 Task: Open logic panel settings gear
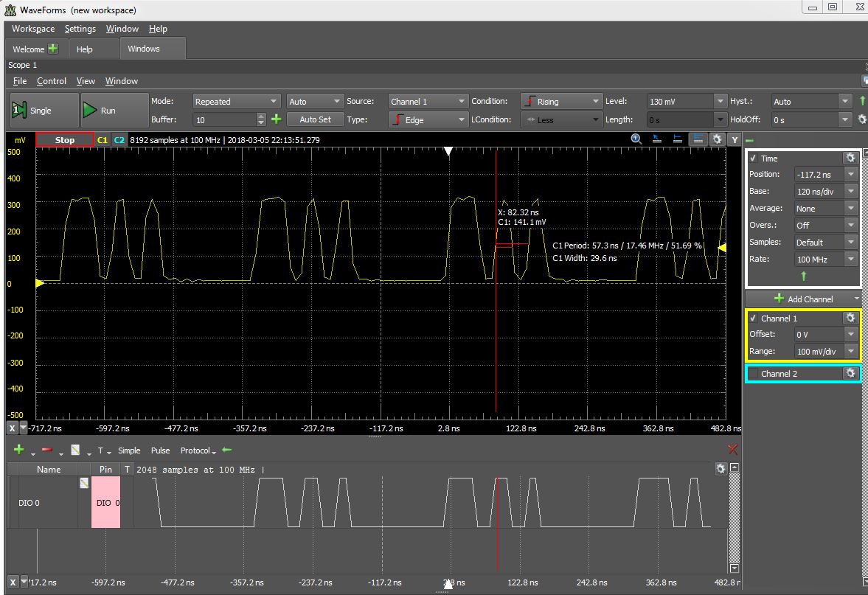(721, 469)
